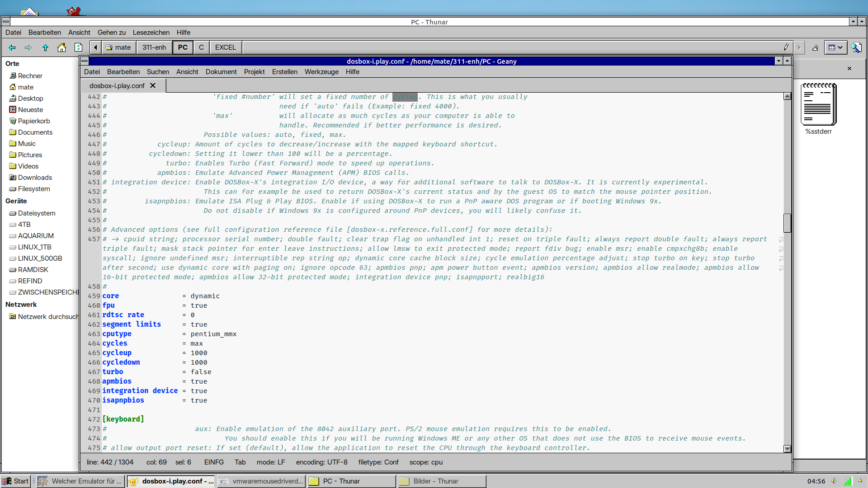Open file search magnifier in Thunar
The height and width of the screenshot is (488, 868).
coord(856,47)
